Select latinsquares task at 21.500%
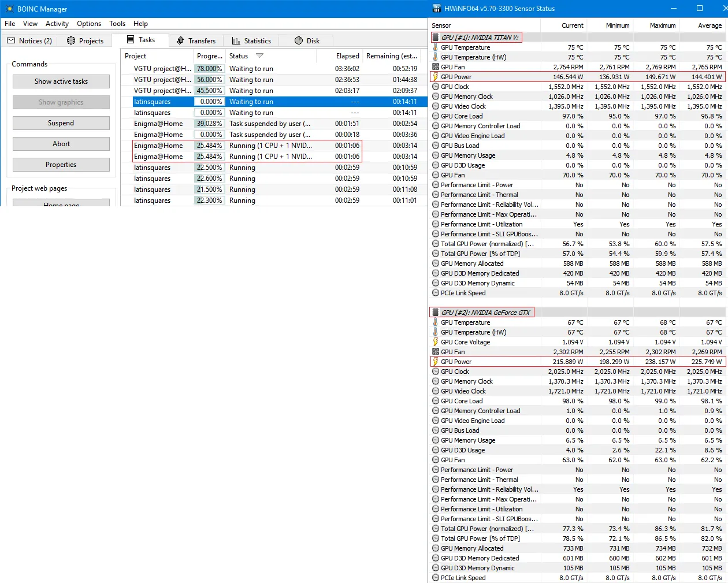Image resolution: width=728 pixels, height=583 pixels. point(274,190)
